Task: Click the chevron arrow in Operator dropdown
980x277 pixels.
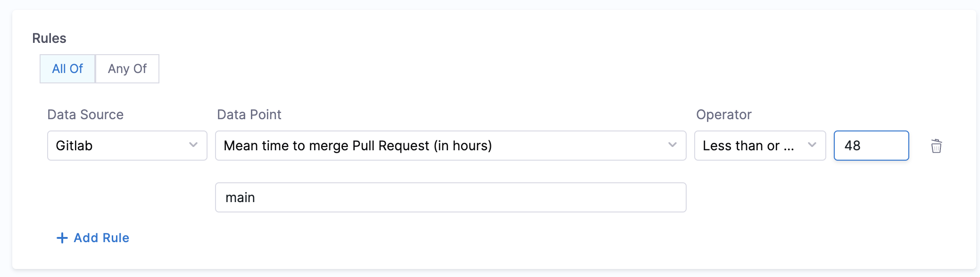Action: click(x=812, y=145)
